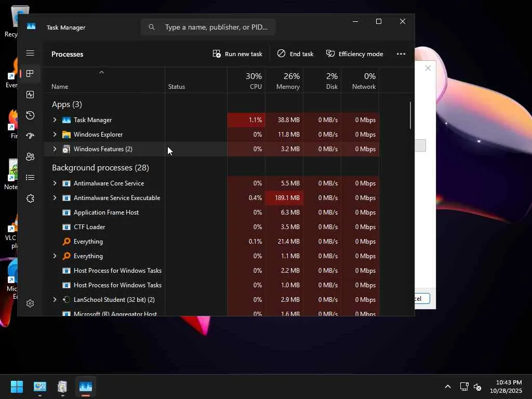This screenshot has height=399, width=532.
Task: Open the Performance sidebar icon
Action: [30, 95]
